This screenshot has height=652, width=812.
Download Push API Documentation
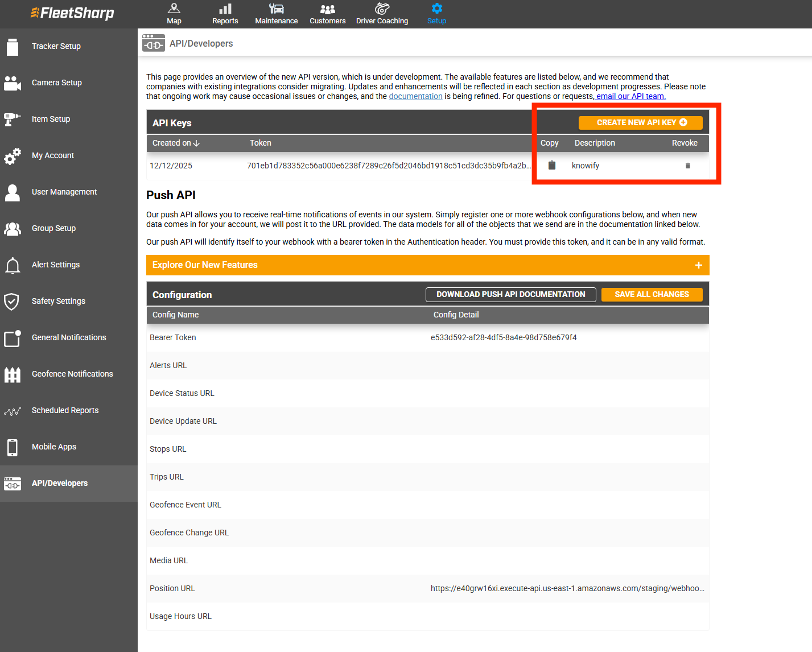[x=510, y=295]
